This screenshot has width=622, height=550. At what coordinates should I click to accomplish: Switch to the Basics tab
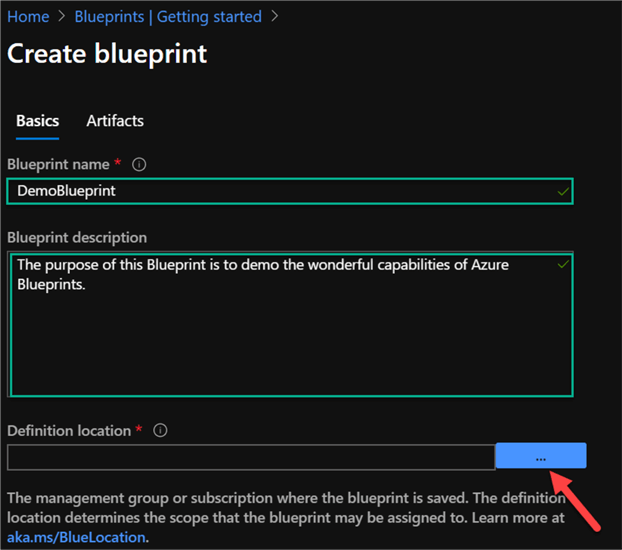pos(37,121)
